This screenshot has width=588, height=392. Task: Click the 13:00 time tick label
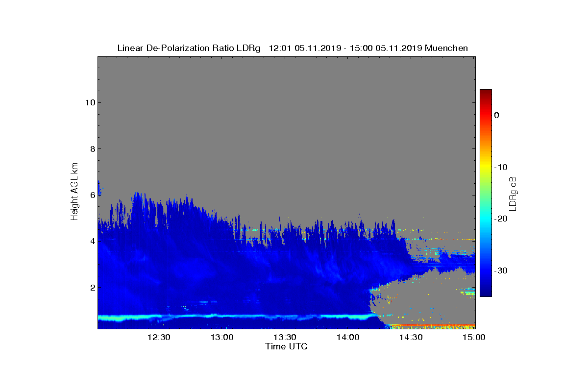point(222,337)
